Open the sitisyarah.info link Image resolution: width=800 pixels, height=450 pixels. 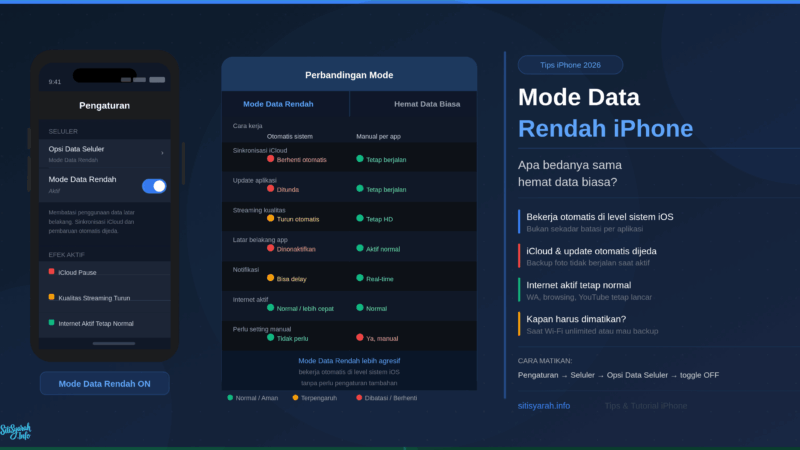tap(544, 406)
